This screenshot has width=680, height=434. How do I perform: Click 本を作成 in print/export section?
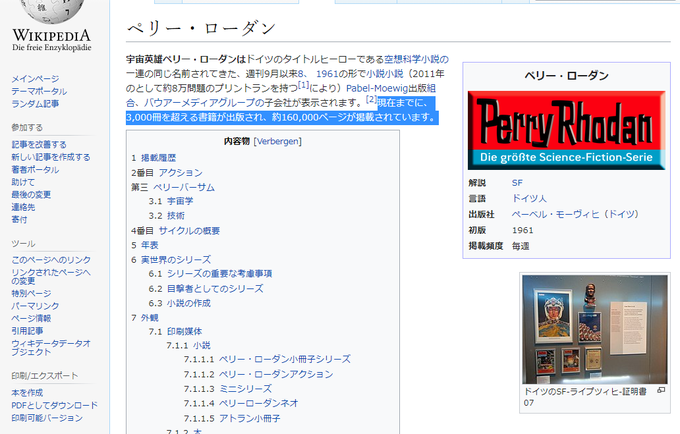pos(27,393)
